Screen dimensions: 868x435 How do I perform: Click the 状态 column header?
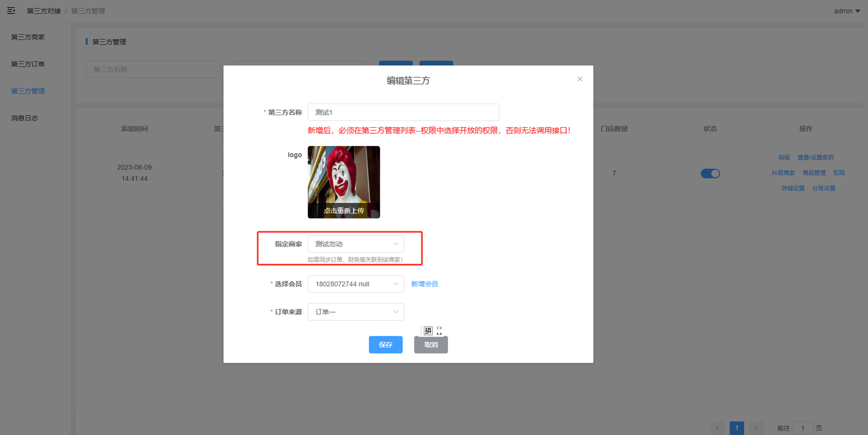(710, 129)
